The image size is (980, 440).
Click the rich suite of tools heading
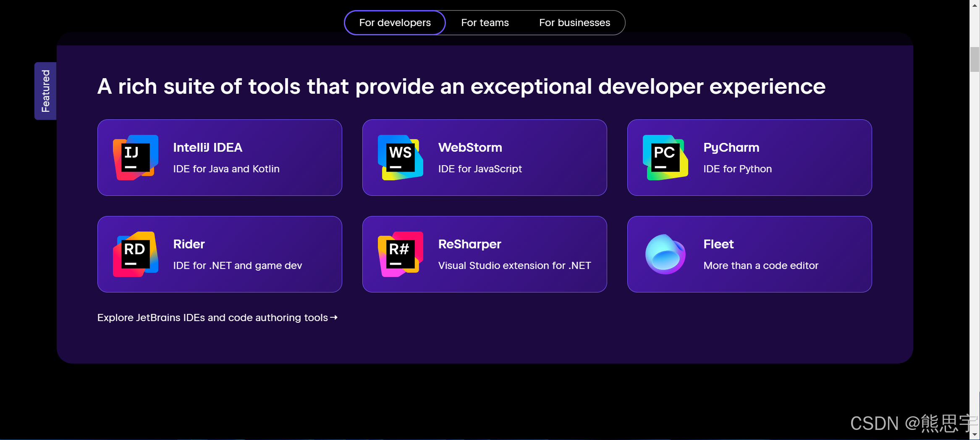[x=461, y=87]
